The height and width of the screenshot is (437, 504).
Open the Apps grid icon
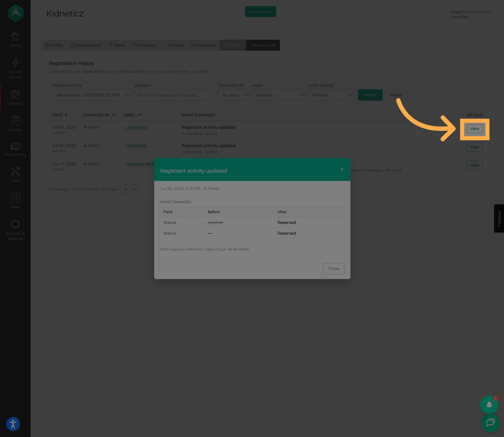point(15,198)
